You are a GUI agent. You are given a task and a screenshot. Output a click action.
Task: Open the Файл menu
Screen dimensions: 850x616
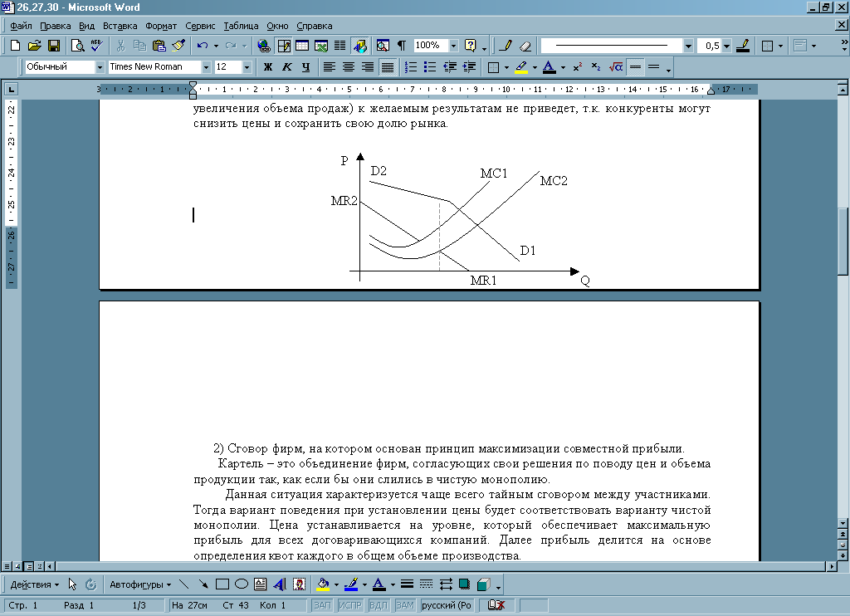click(21, 26)
